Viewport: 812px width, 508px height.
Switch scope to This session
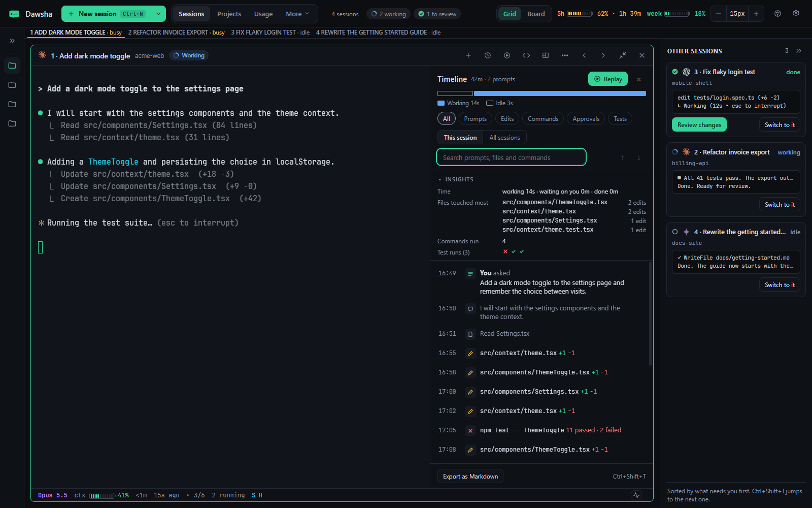pos(460,137)
